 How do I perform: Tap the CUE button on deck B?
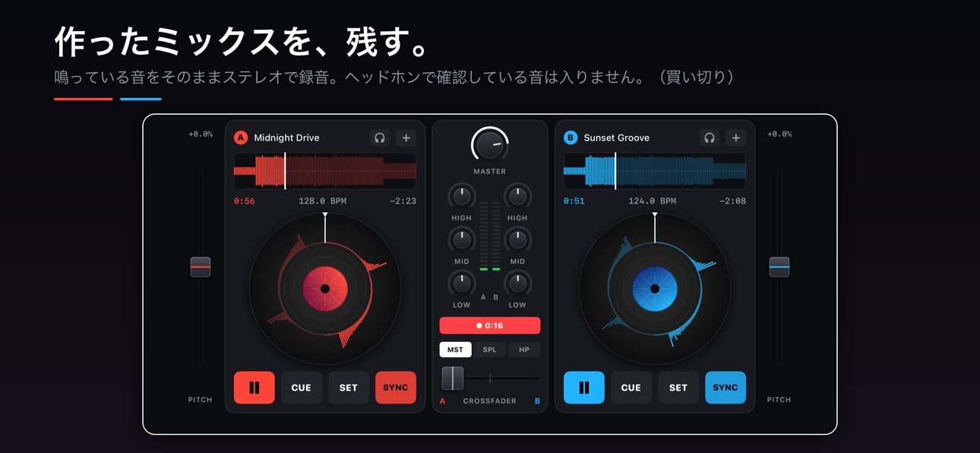[631, 388]
